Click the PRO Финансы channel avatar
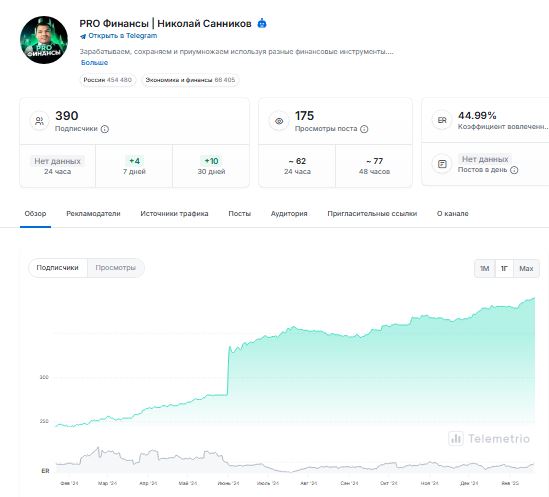 (44, 40)
